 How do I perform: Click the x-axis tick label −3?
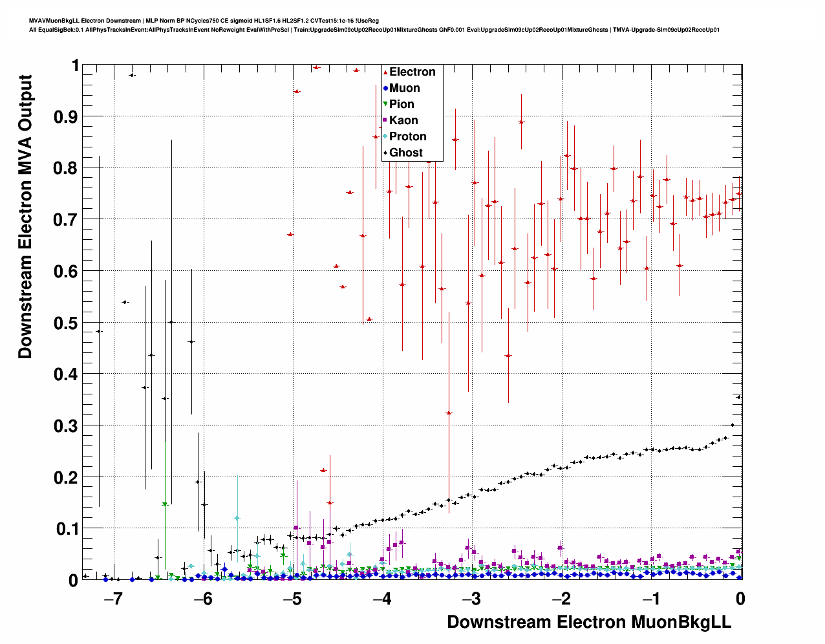pos(472,599)
